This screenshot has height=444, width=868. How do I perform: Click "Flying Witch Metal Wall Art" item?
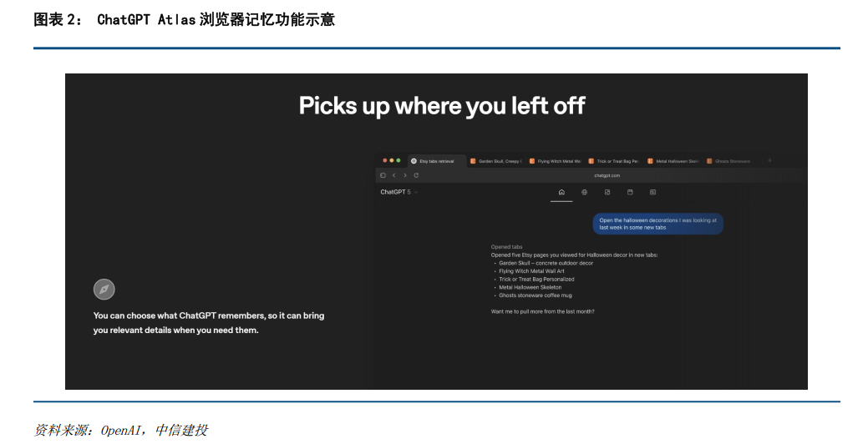pyautogui.click(x=531, y=271)
